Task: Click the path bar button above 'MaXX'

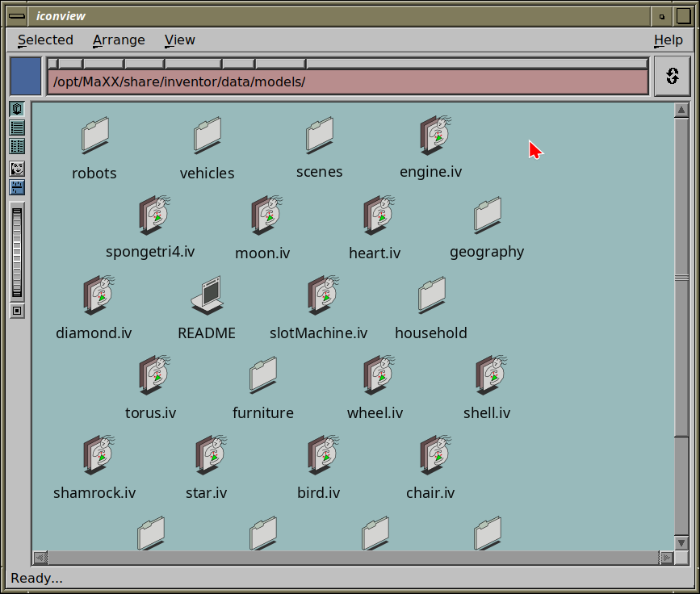Action: click(x=104, y=64)
